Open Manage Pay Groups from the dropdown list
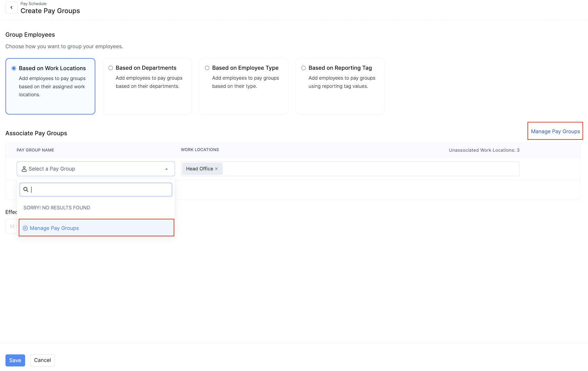Screen dimensions: 588x371 (x=54, y=228)
